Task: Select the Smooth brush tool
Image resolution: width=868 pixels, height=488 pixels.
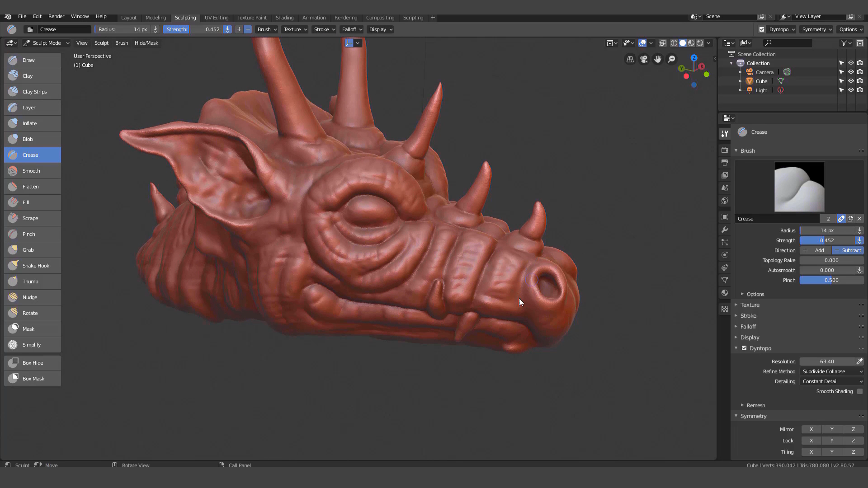Action: click(33, 171)
